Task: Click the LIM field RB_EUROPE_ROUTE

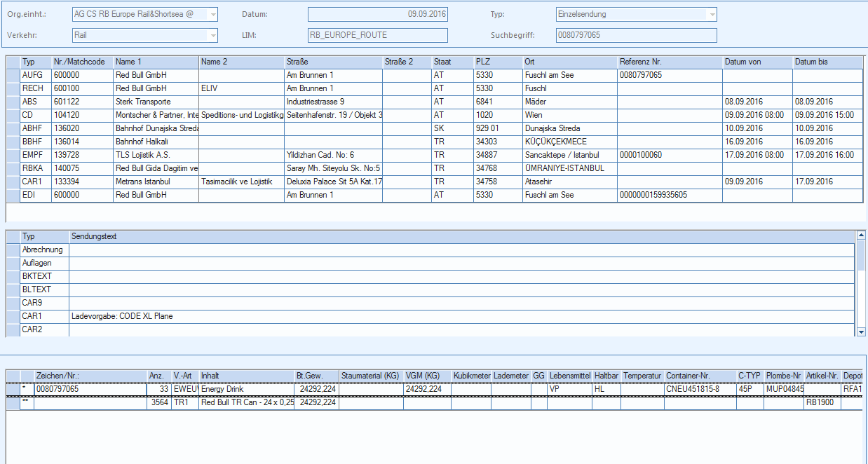Action: point(377,35)
